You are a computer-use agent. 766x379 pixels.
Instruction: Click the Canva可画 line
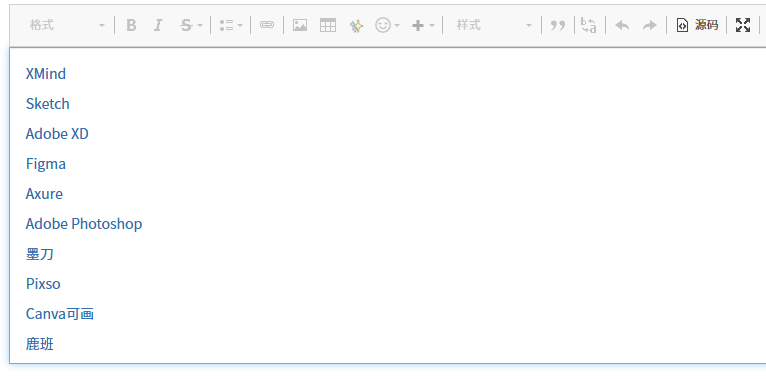[x=60, y=314]
